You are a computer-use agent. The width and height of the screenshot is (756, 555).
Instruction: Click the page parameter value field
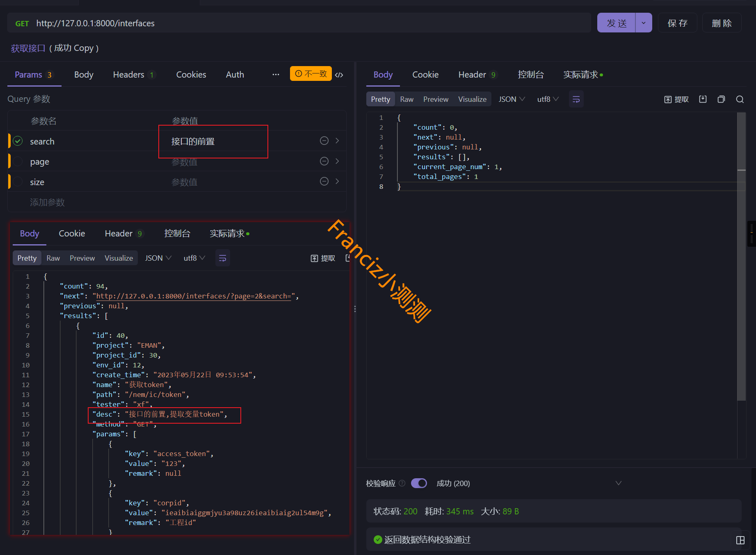tap(242, 162)
